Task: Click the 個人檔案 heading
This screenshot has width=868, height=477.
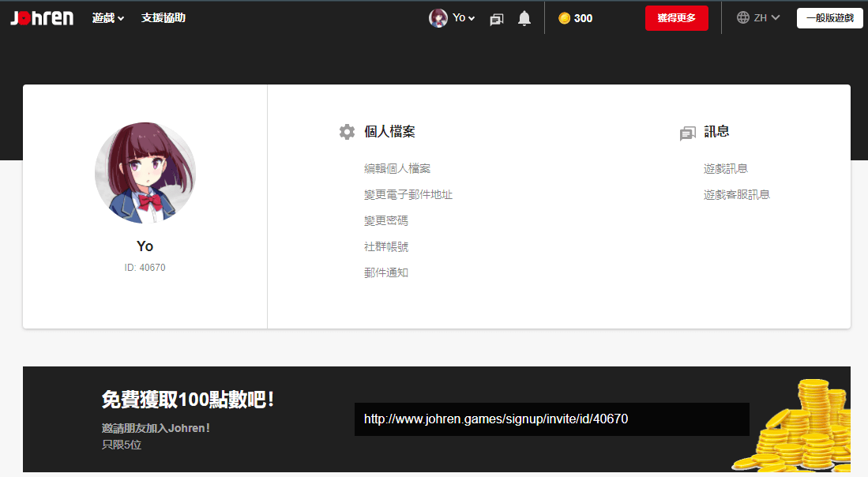Action: point(389,132)
